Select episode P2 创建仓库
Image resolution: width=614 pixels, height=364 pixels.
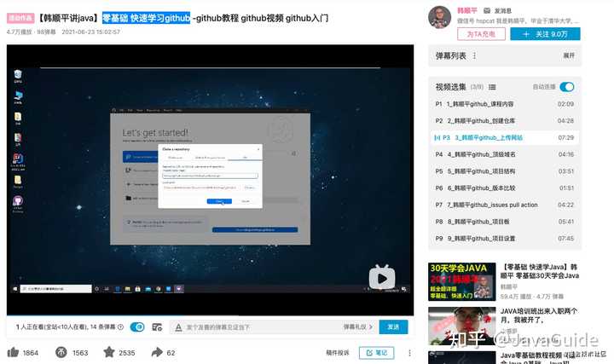(504, 121)
